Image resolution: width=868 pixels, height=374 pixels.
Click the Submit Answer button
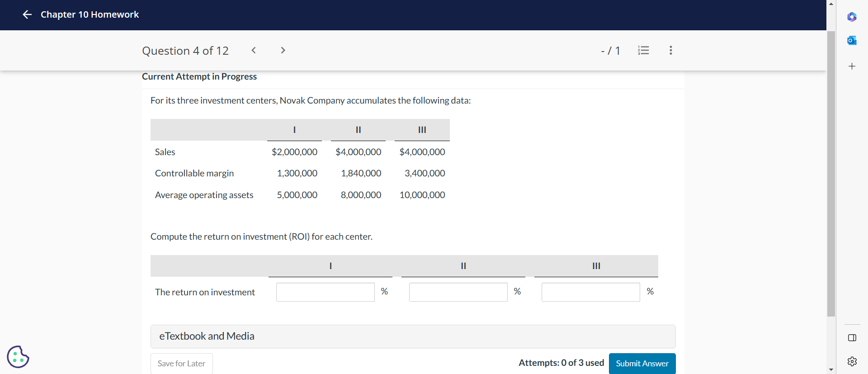coord(642,364)
